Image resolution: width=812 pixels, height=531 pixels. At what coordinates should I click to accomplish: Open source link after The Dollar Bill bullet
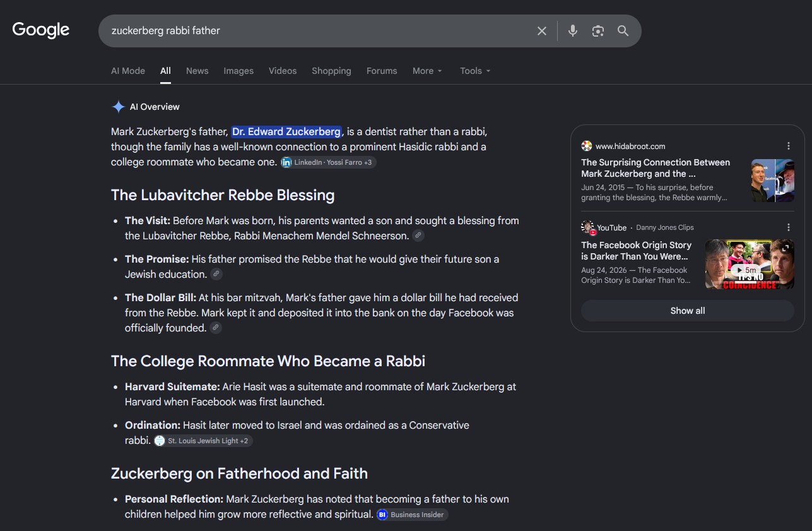pyautogui.click(x=216, y=328)
